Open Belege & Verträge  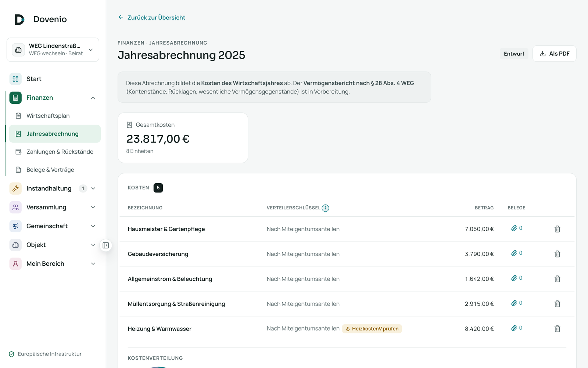55,170
